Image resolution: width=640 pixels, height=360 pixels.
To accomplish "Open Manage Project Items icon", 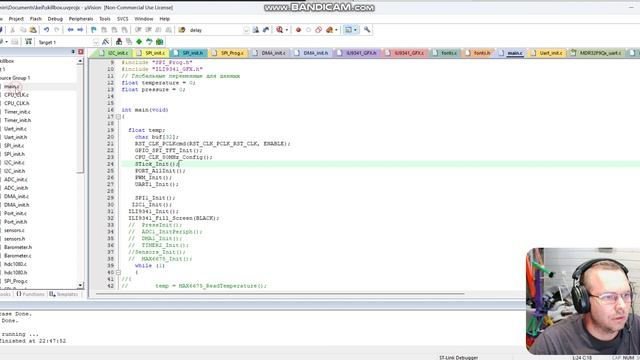I will pyautogui.click(x=119, y=42).
